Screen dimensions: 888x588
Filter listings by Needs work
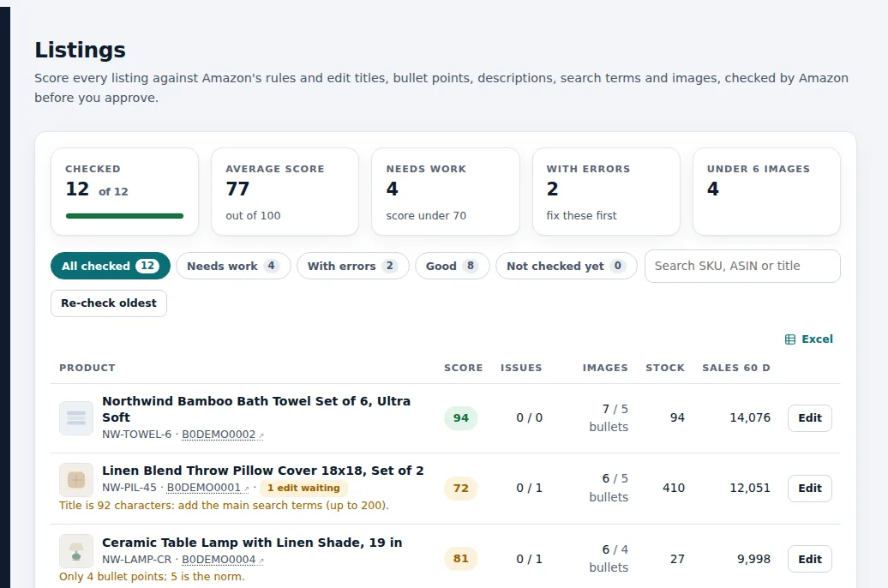(x=233, y=266)
